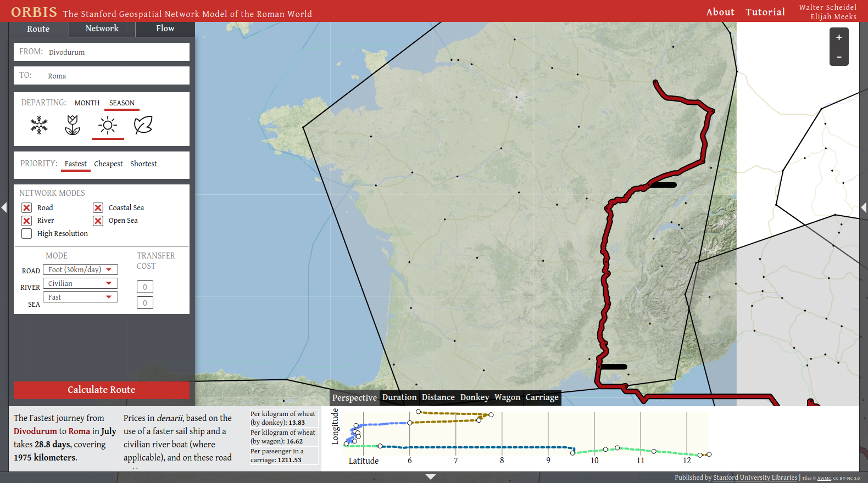Zoom out the map with minus button
Viewport: 868px width, 483px height.
click(839, 57)
